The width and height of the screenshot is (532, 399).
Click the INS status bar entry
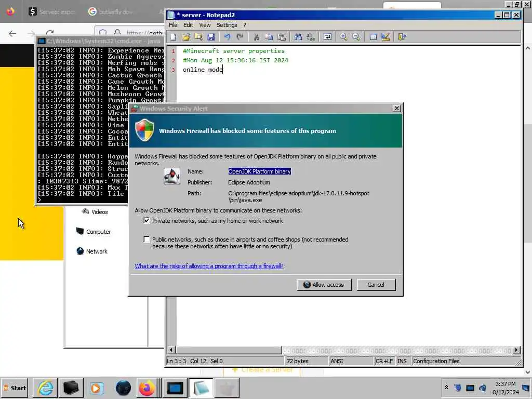tap(403, 361)
